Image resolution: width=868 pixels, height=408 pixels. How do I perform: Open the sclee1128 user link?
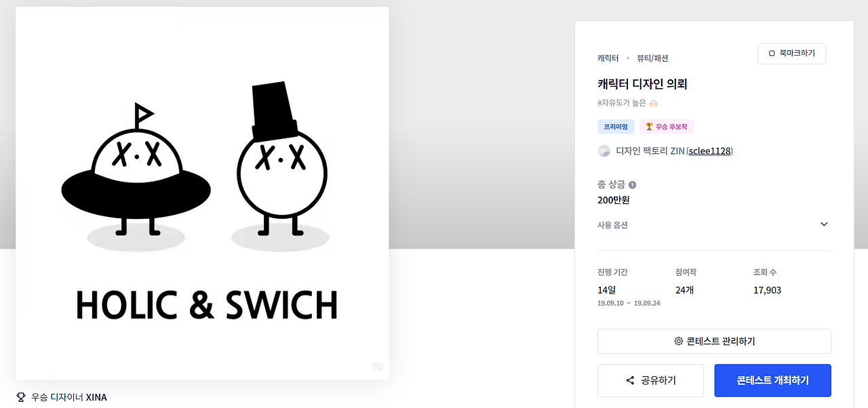tap(709, 151)
